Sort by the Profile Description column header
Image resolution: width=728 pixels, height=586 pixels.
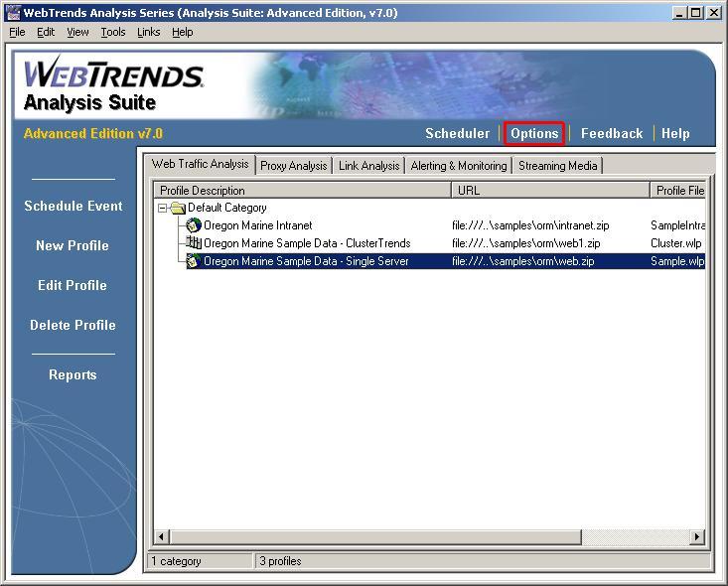303,190
